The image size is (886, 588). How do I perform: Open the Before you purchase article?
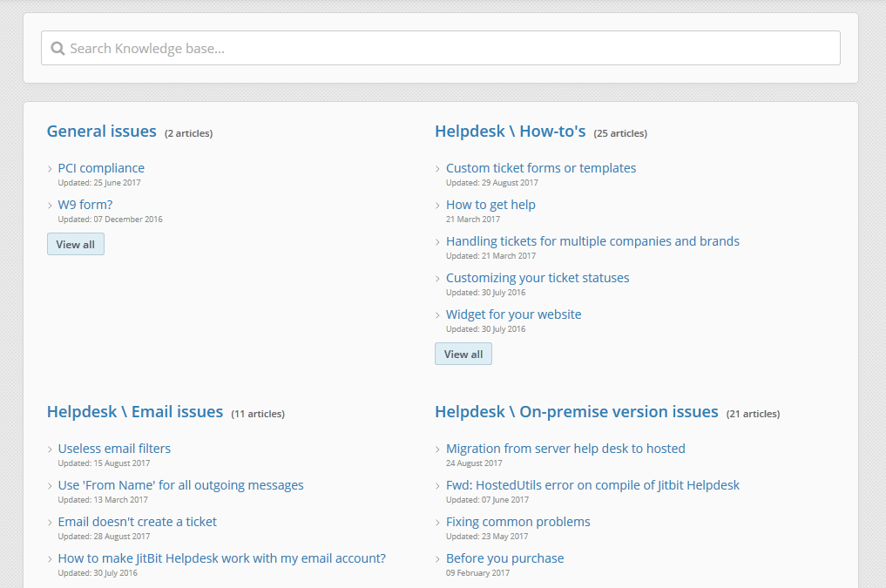click(504, 558)
